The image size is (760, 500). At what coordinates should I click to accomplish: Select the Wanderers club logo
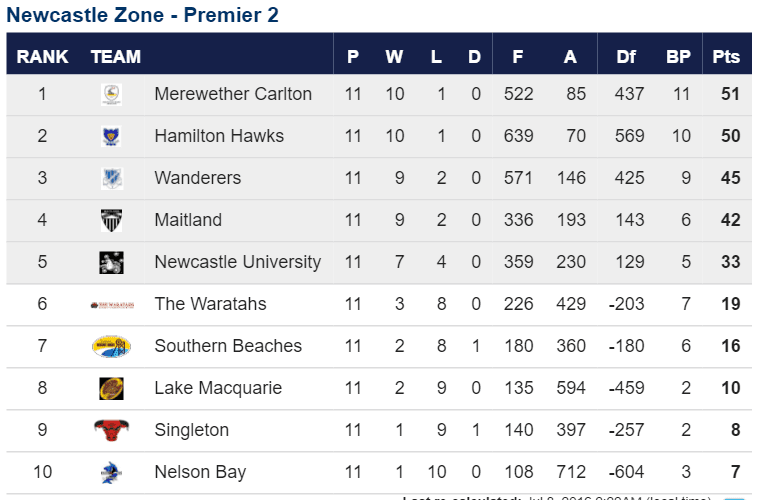click(x=112, y=178)
